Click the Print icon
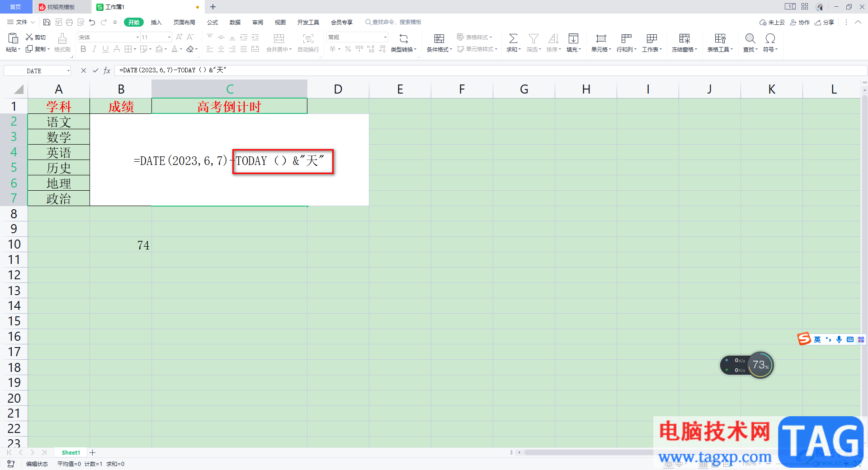 tap(69, 22)
